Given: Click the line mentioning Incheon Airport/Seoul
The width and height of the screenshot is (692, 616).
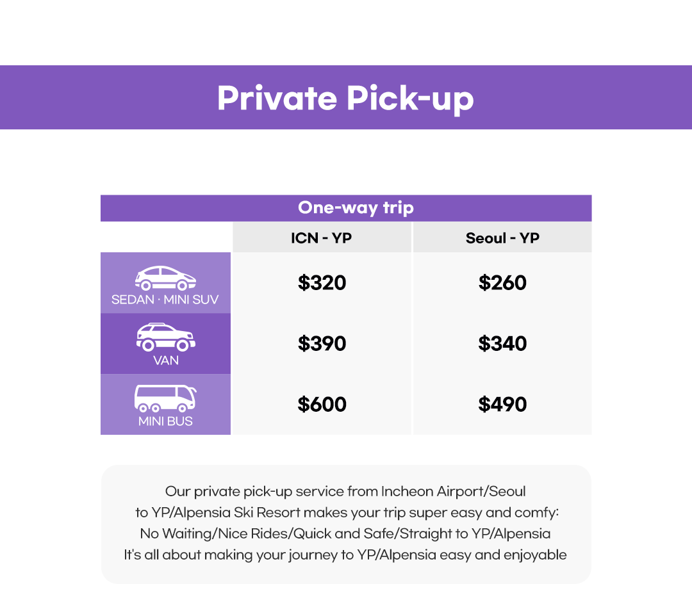Looking at the screenshot, I should (x=345, y=492).
